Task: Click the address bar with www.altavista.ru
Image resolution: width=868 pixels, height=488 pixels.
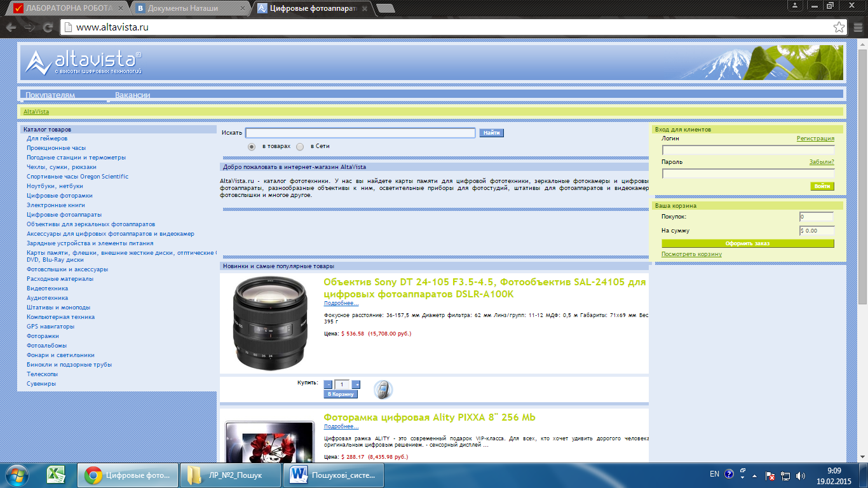Action: click(454, 27)
